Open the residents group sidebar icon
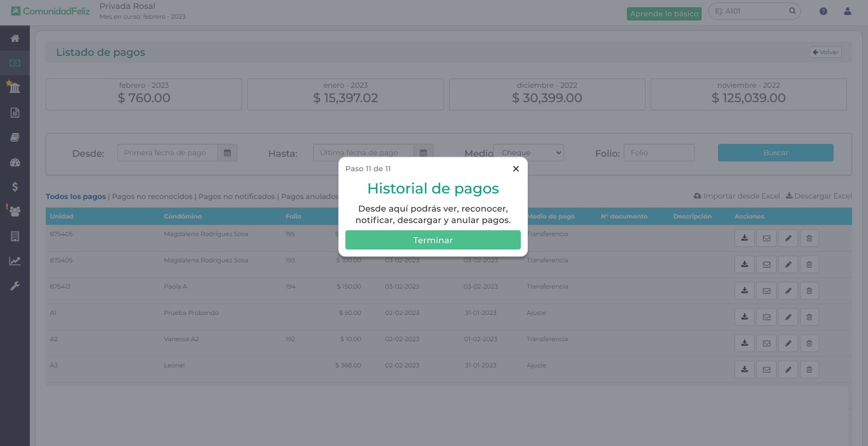 [x=15, y=212]
